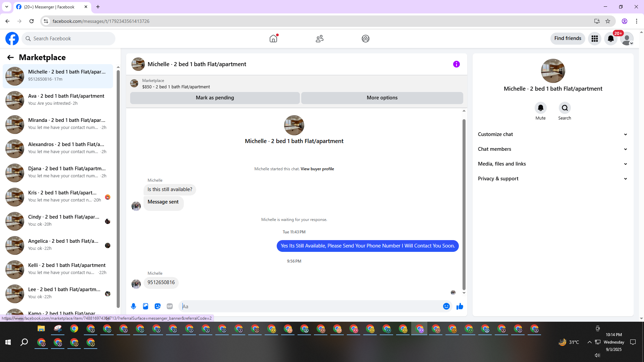Click Mark as pending button
This screenshot has height=362, width=644.
(x=215, y=98)
